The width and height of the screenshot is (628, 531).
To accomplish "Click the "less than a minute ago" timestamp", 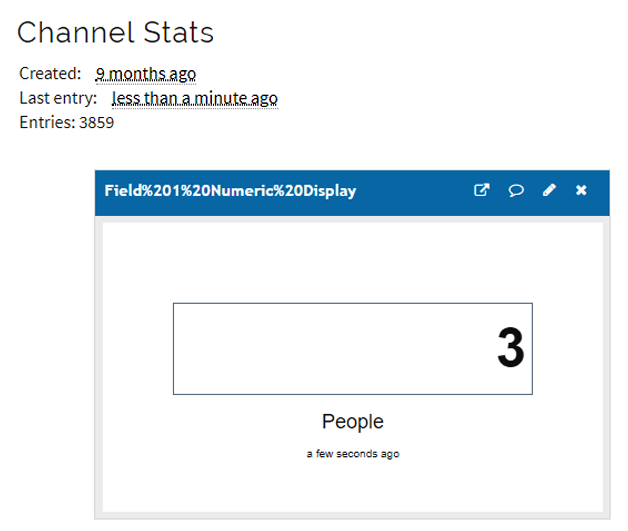I will click(194, 98).
